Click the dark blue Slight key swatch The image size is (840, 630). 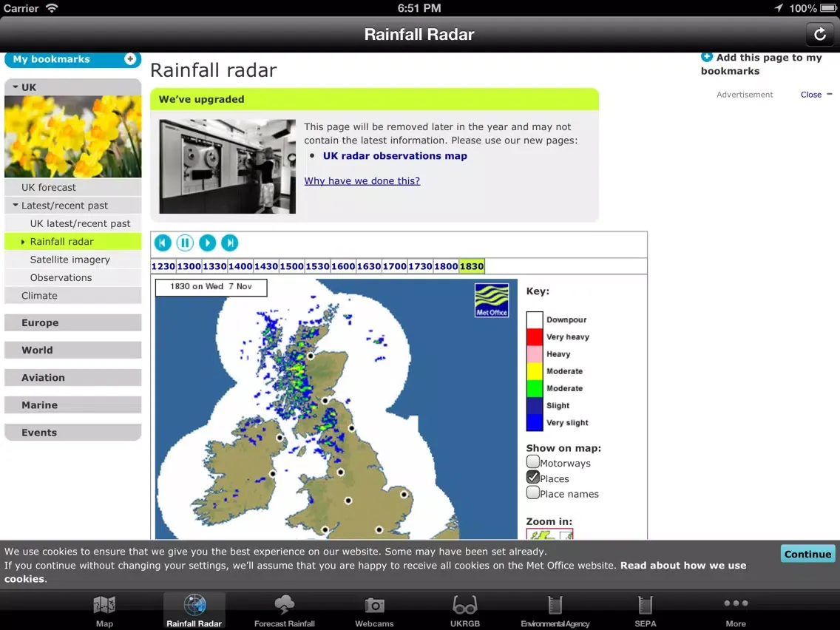pos(535,405)
